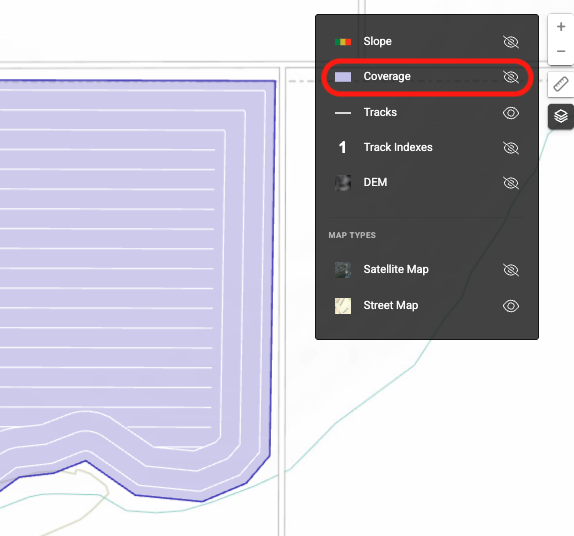Select the Street Map label
The image size is (574, 536).
coord(391,305)
